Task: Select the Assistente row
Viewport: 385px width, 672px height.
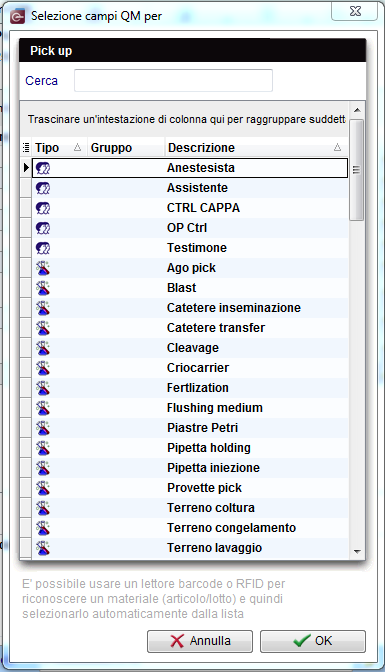Action: 189,188
